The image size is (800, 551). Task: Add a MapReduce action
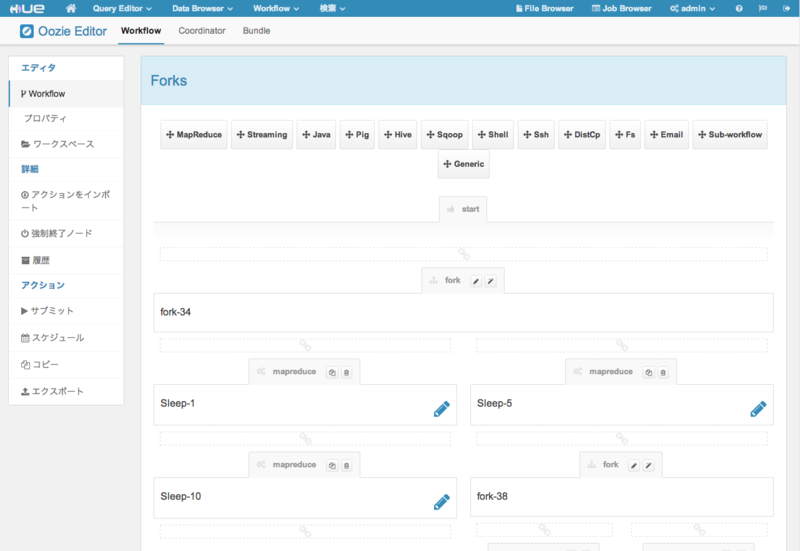[194, 135]
